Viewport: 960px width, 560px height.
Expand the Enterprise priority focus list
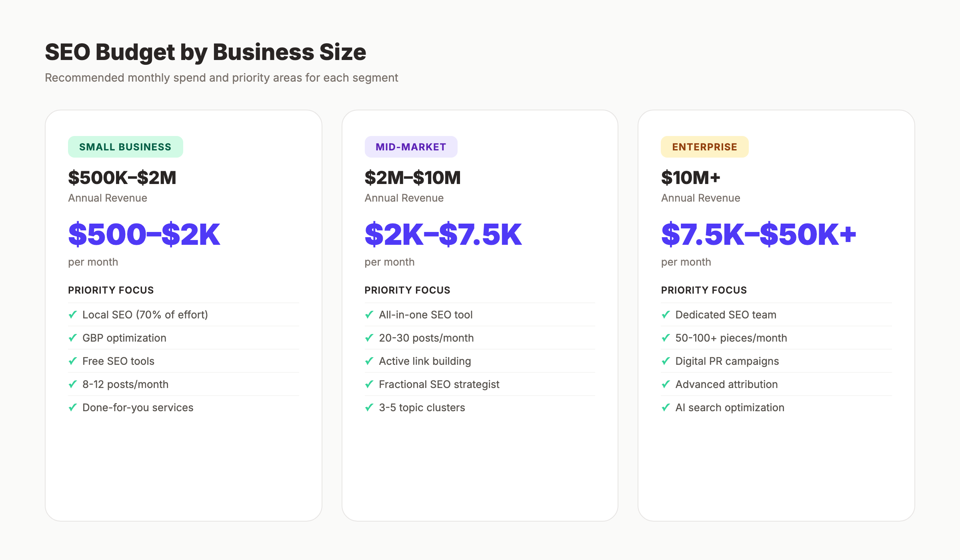pos(704,290)
